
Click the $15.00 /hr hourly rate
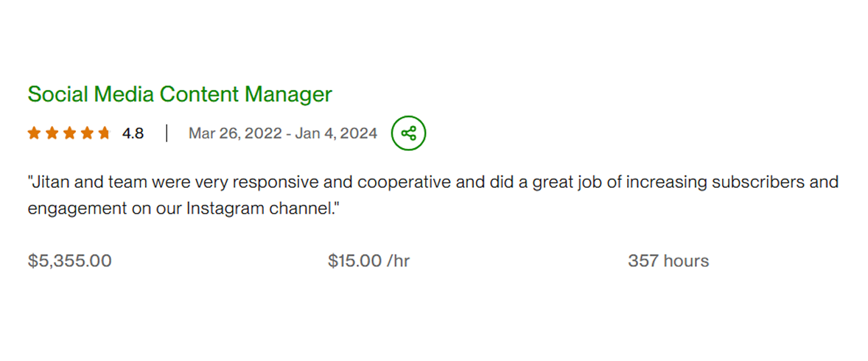[368, 261]
